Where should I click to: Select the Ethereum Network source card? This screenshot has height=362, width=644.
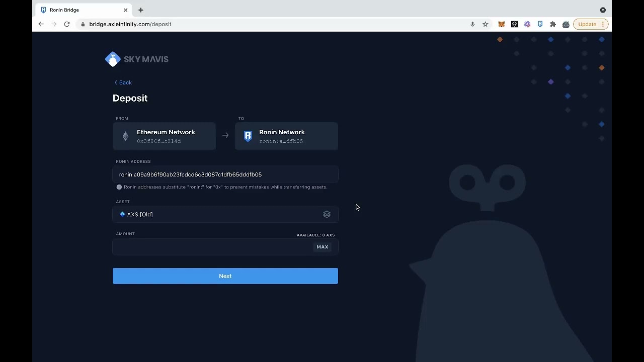[164, 136]
